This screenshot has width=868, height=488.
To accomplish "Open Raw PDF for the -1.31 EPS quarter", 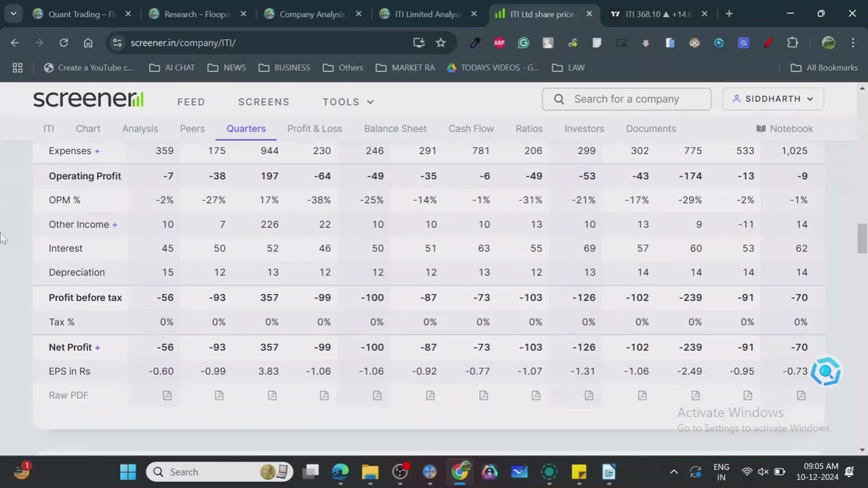I will pyautogui.click(x=589, y=396).
